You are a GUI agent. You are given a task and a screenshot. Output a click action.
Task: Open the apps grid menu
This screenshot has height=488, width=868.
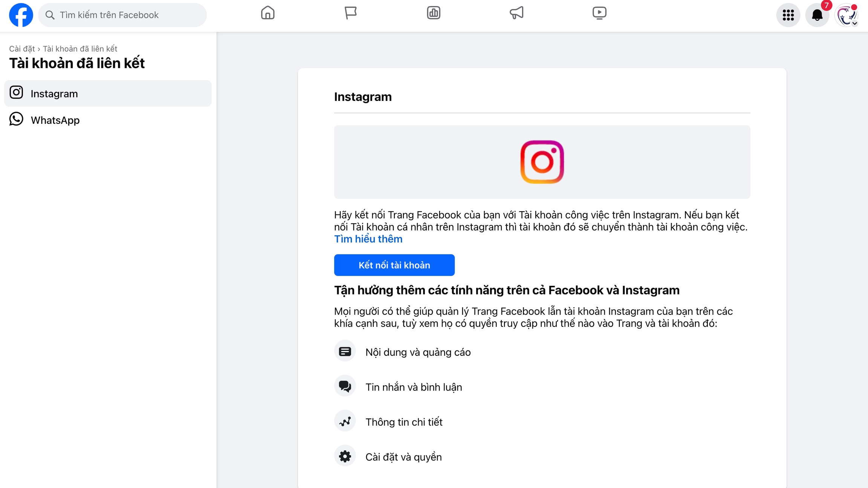(x=788, y=15)
